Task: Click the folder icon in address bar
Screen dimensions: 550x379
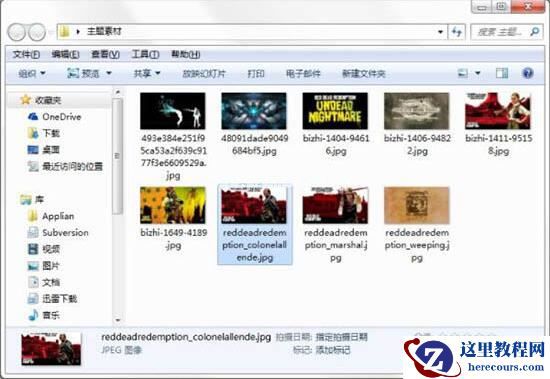Action: [x=65, y=32]
